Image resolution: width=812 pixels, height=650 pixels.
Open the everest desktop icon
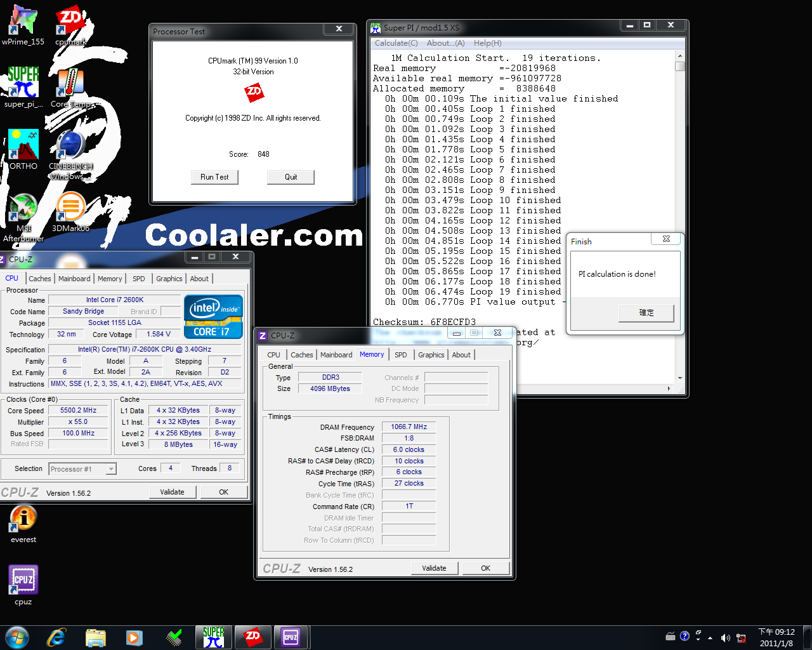[x=23, y=524]
